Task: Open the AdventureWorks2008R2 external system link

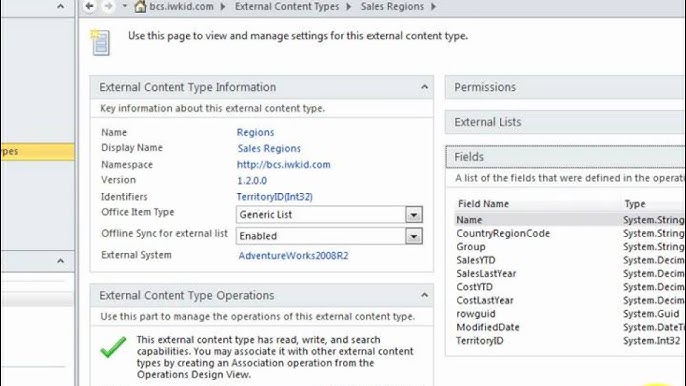Action: pyautogui.click(x=293, y=256)
